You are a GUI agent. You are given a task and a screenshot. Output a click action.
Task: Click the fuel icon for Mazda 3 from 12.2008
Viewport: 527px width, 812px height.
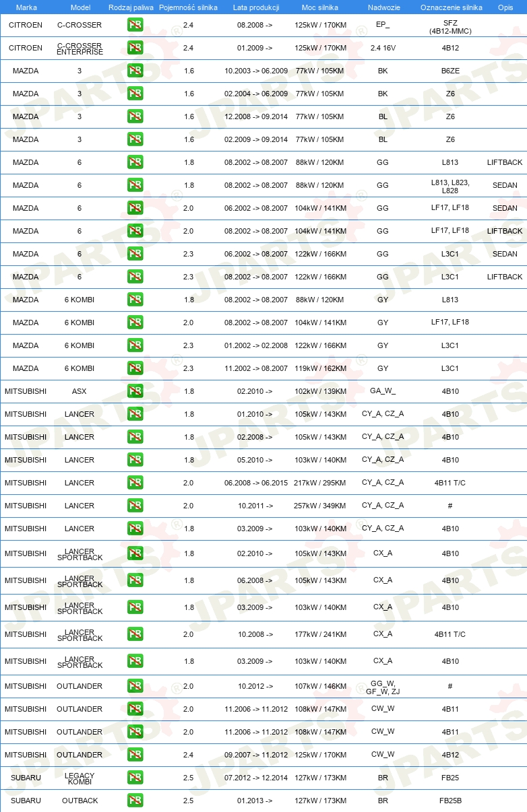coord(135,117)
